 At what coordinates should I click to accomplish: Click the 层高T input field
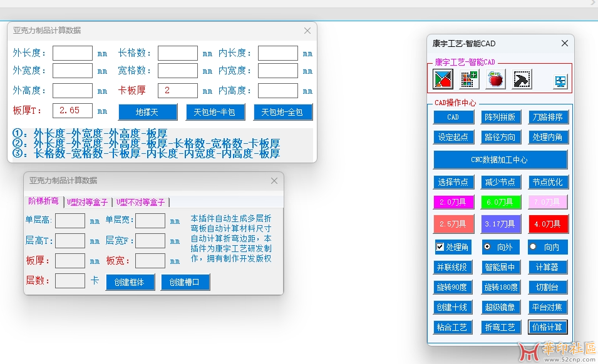(70, 241)
